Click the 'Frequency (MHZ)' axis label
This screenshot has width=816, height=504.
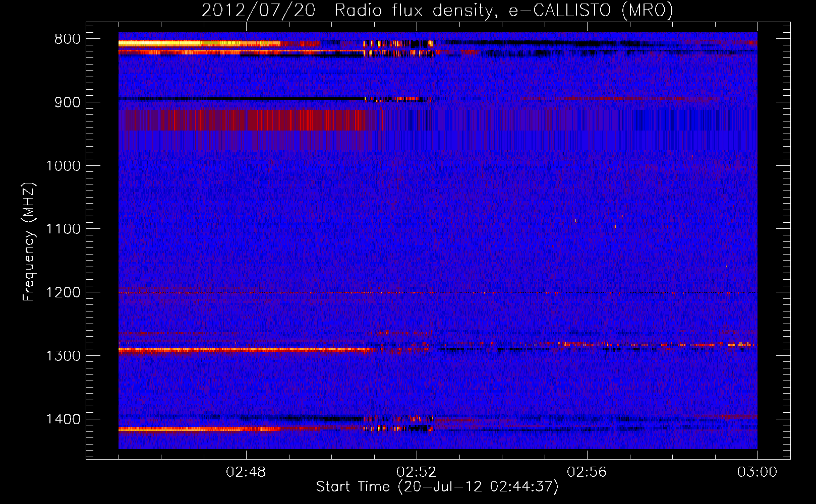pyautogui.click(x=29, y=242)
